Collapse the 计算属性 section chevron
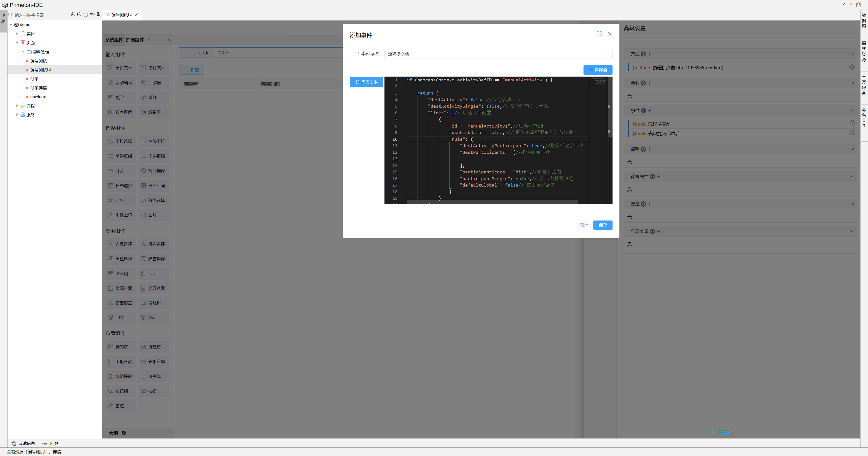Image resolution: width=868 pixels, height=456 pixels. (x=852, y=176)
